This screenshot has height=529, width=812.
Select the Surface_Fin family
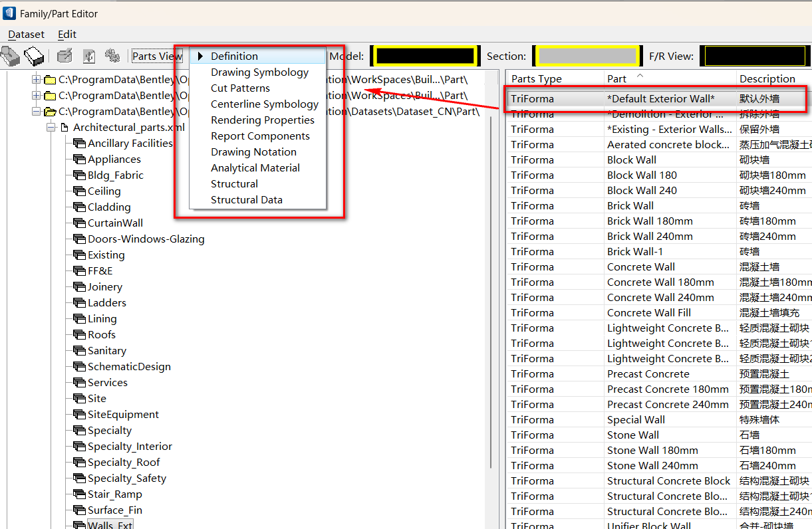[x=115, y=510]
